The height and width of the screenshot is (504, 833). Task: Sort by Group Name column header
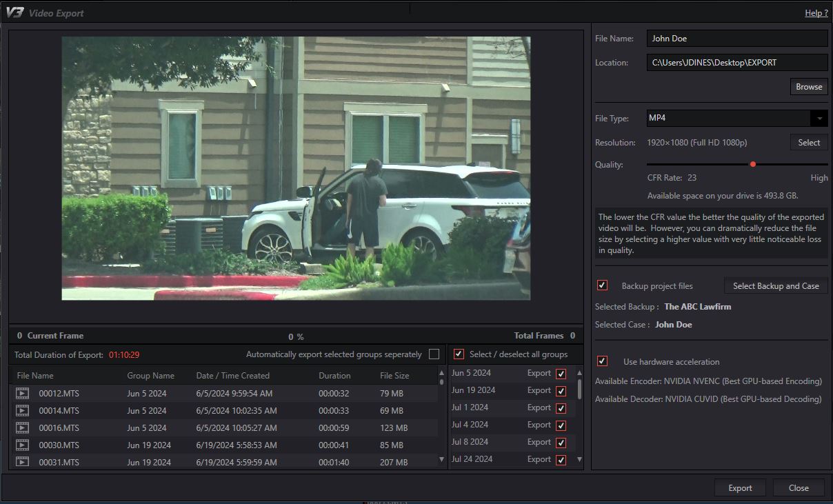150,376
